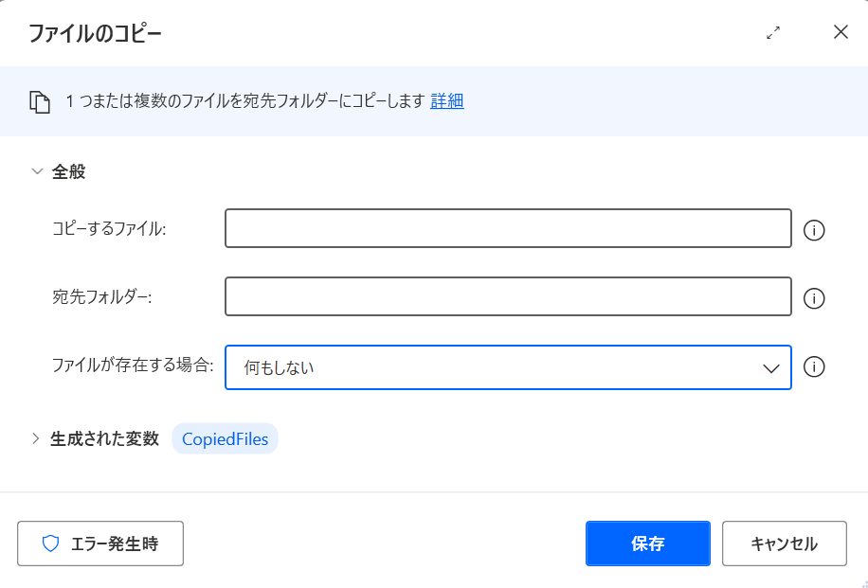The height and width of the screenshot is (588, 868).
Task: Close the ファイルのコピー dialog with X
Action: (841, 32)
